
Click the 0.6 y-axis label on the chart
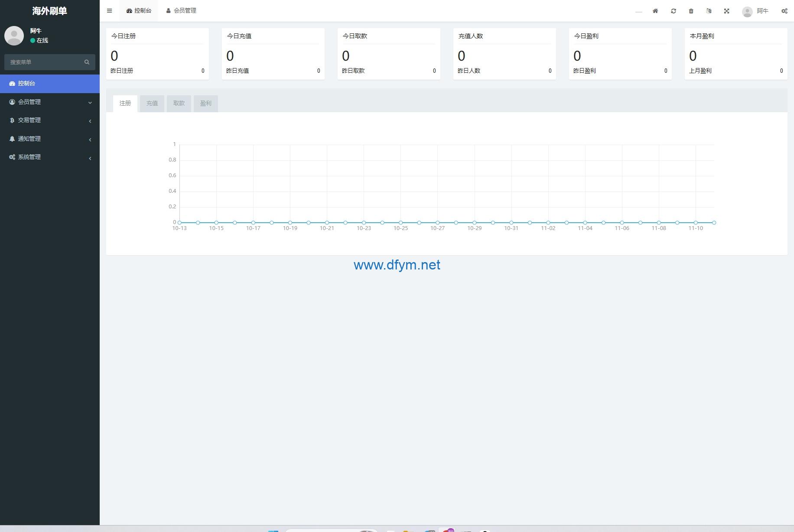pos(172,175)
